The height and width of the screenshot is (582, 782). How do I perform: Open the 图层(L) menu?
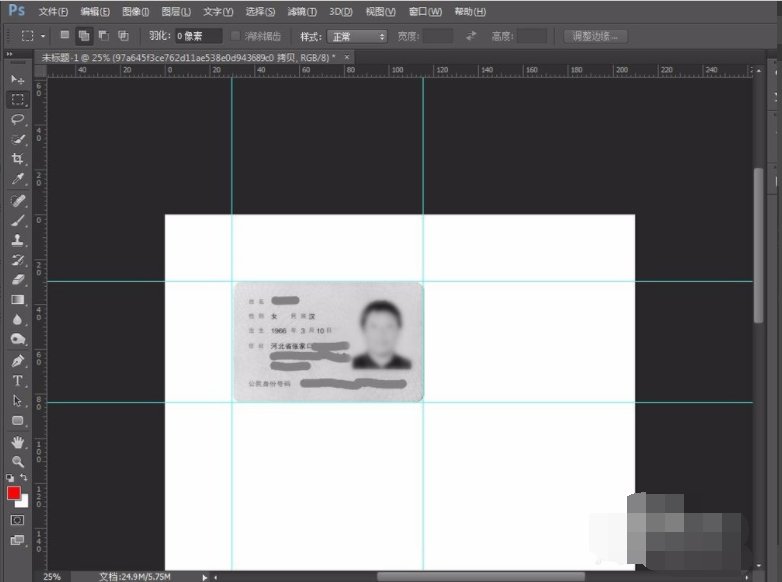[176, 12]
